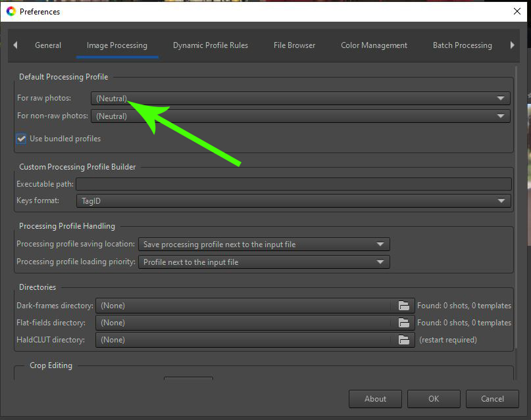Open Processing profile saving location dropdown
Image resolution: width=531 pixels, height=420 pixels.
pyautogui.click(x=264, y=245)
